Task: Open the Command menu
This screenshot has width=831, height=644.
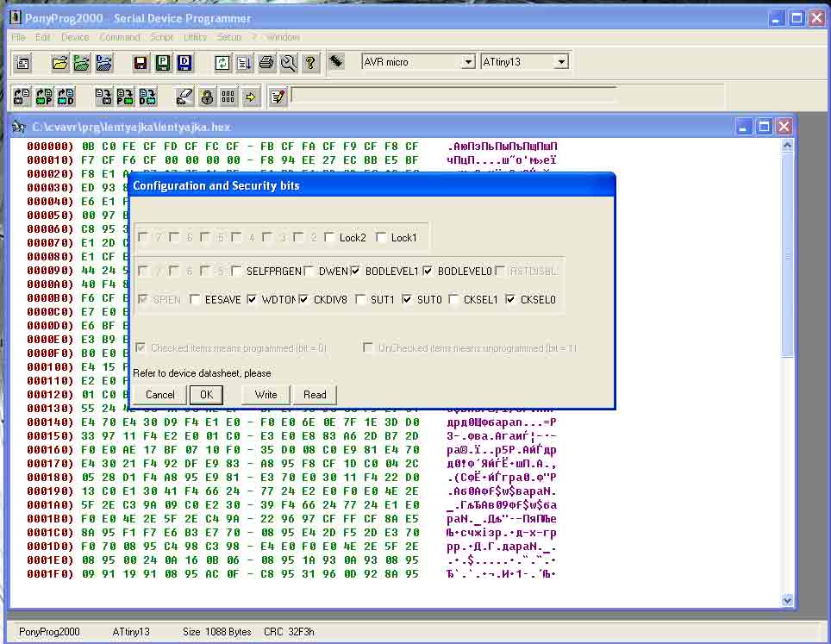Action: 119,37
